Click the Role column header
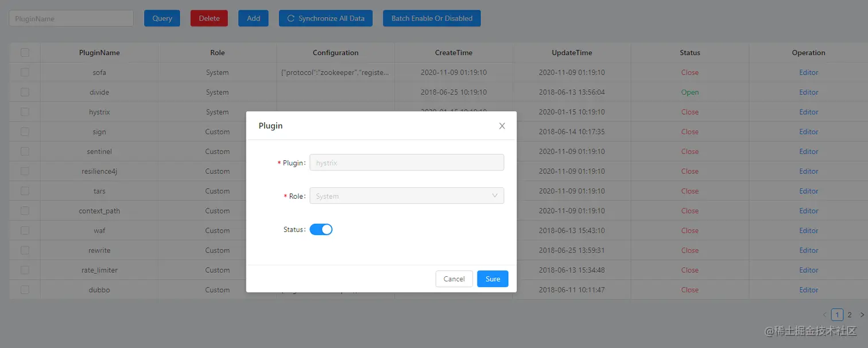This screenshot has height=348, width=868. pos(218,52)
